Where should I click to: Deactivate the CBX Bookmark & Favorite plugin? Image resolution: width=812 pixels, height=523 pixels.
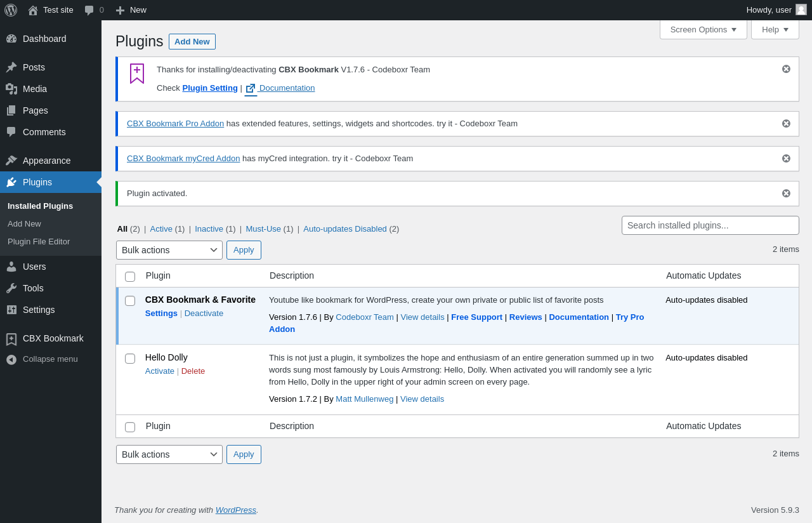click(204, 314)
